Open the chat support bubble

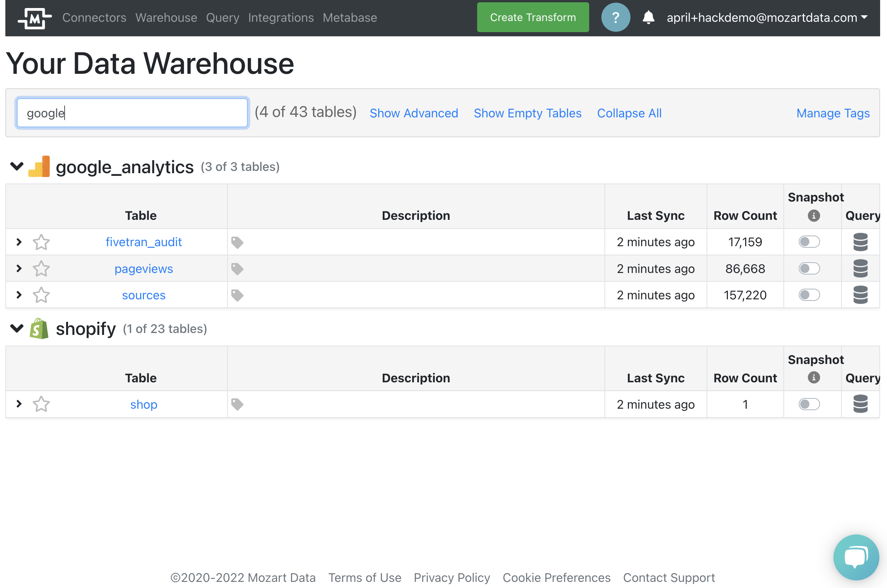(856, 557)
